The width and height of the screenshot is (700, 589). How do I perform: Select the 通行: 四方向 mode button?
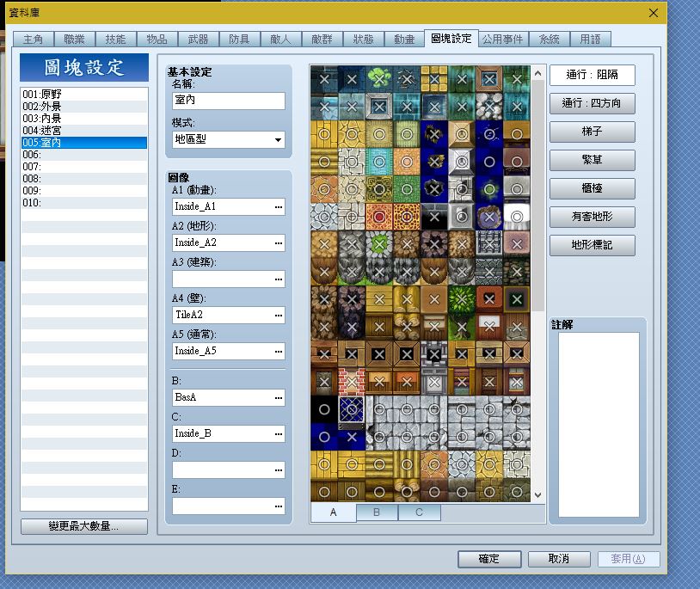592,103
